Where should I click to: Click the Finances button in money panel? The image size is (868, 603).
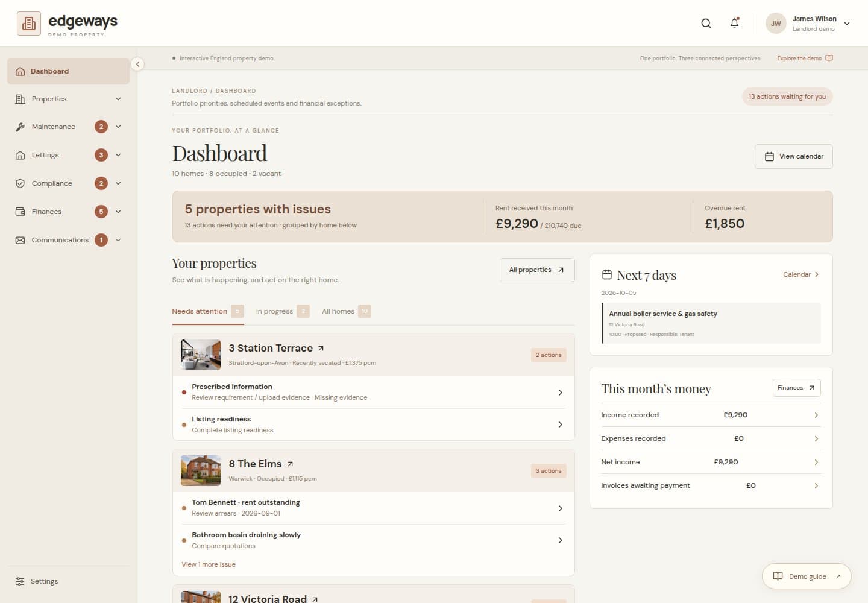tap(796, 388)
